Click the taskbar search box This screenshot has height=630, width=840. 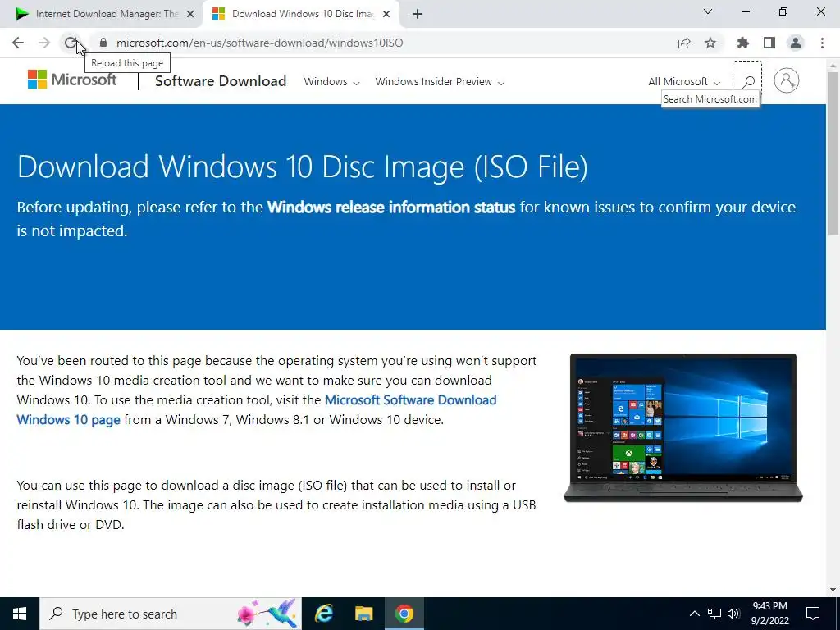(171, 614)
